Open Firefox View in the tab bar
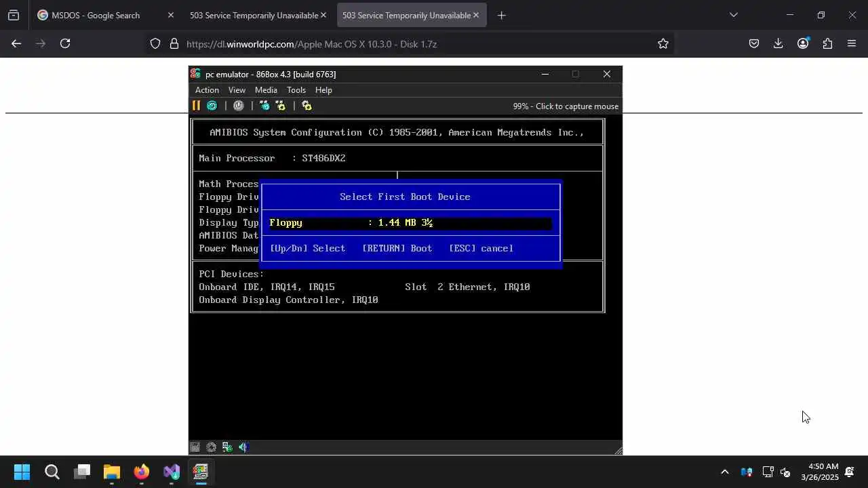Image resolution: width=868 pixels, height=488 pixels. pyautogui.click(x=14, y=15)
